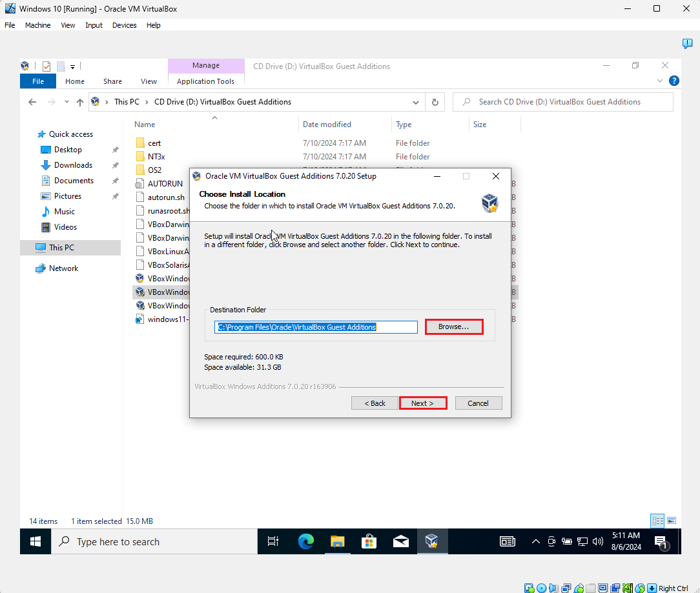Click Properties icon in quick access toolbar
Screen dimensions: 700x593
coord(46,66)
